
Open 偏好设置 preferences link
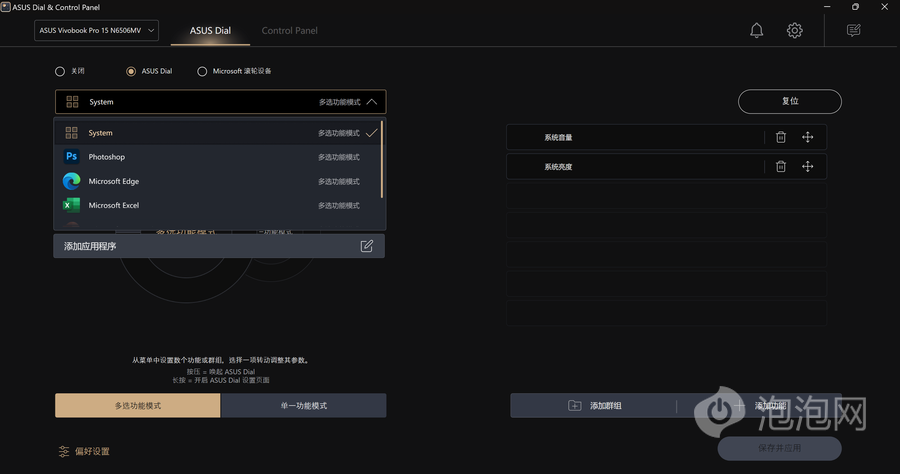tap(84, 452)
